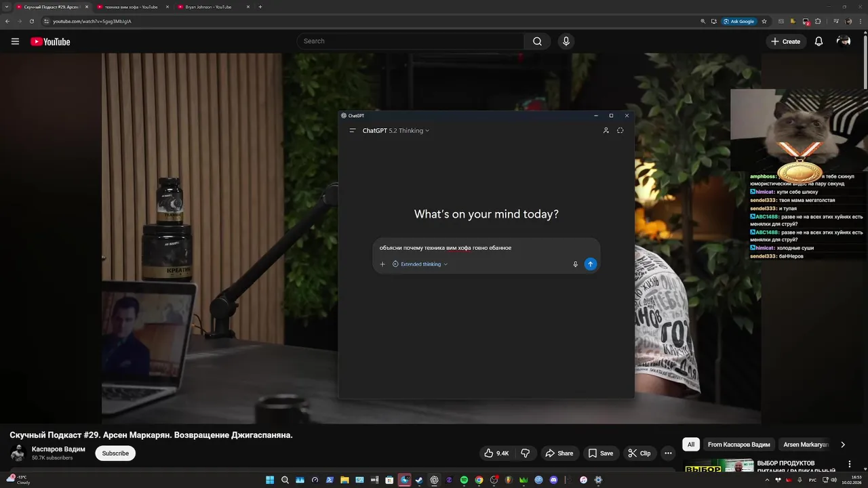
Task: Open Spotify from the taskbar
Action: pyautogui.click(x=464, y=480)
